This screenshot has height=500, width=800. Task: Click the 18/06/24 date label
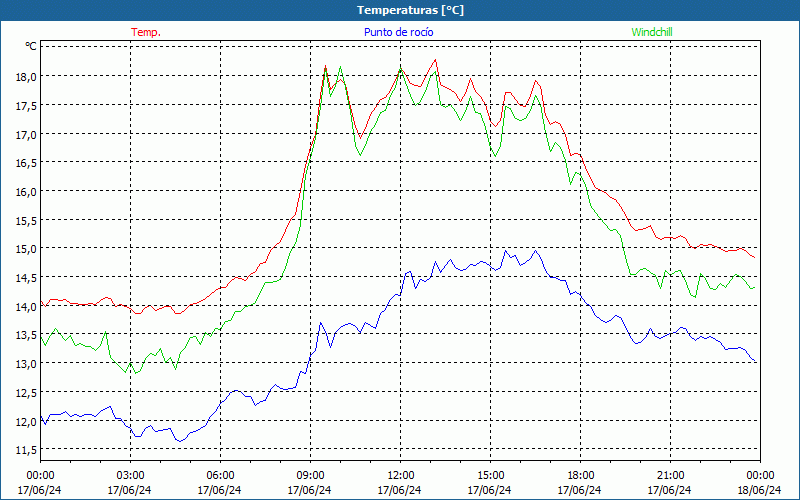[760, 490]
